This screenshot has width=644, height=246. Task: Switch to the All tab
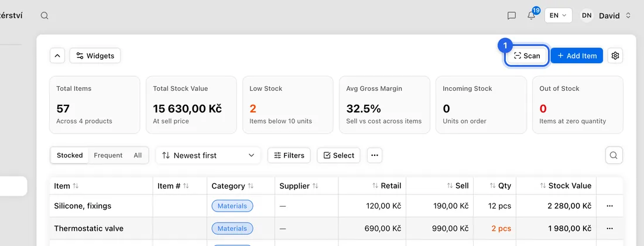[x=138, y=155]
